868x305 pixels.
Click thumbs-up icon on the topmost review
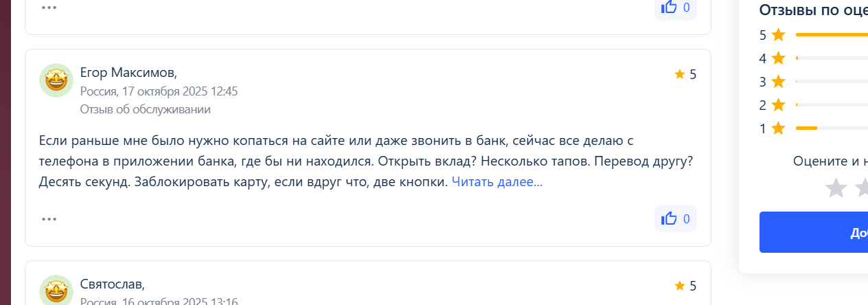pos(670,7)
